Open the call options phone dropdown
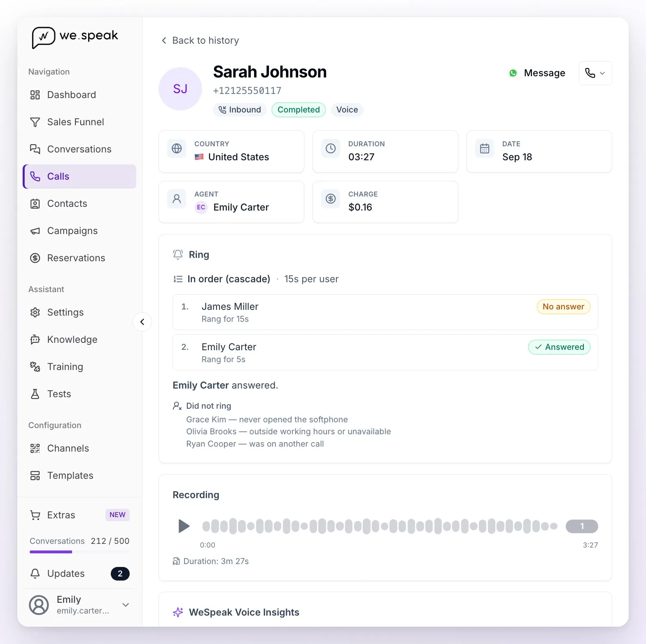The height and width of the screenshot is (644, 646). [595, 73]
